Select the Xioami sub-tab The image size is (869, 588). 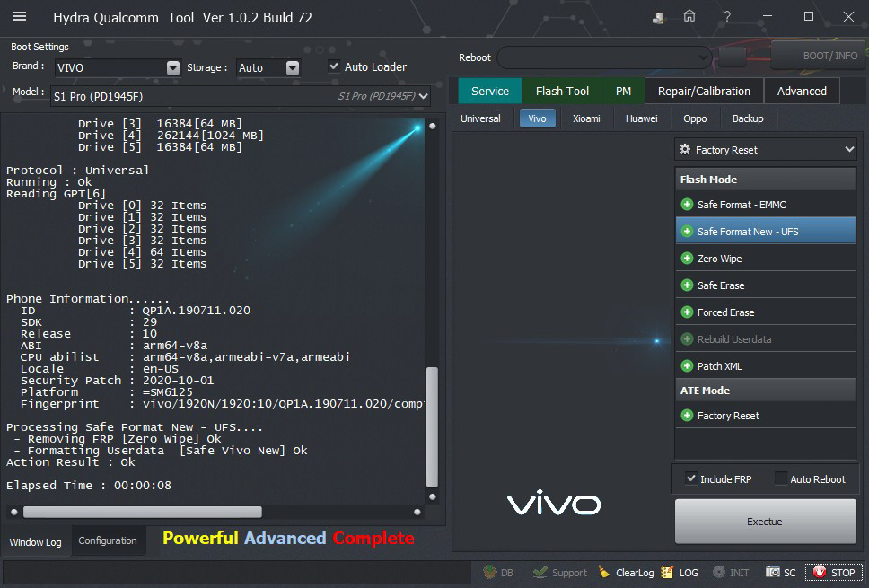coord(586,118)
